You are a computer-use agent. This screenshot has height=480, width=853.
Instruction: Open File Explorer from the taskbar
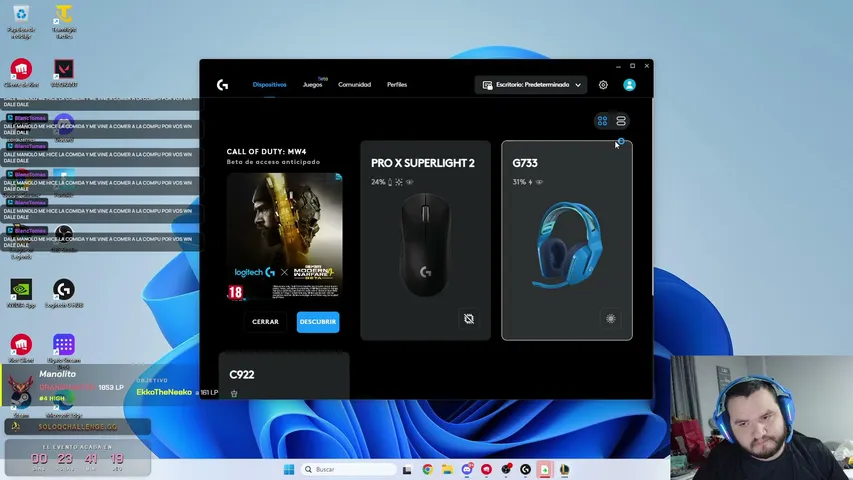(x=447, y=469)
